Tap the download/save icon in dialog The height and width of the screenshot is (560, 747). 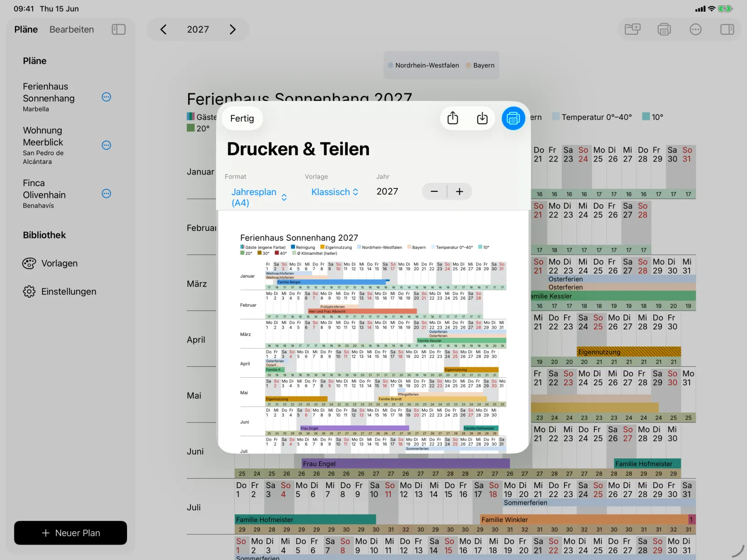pyautogui.click(x=482, y=118)
